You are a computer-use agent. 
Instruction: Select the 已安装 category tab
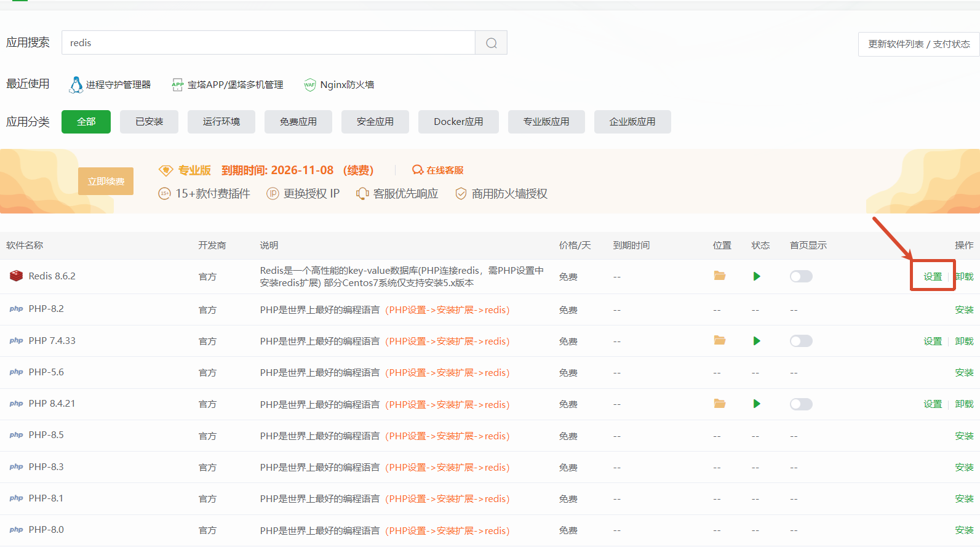tap(149, 122)
